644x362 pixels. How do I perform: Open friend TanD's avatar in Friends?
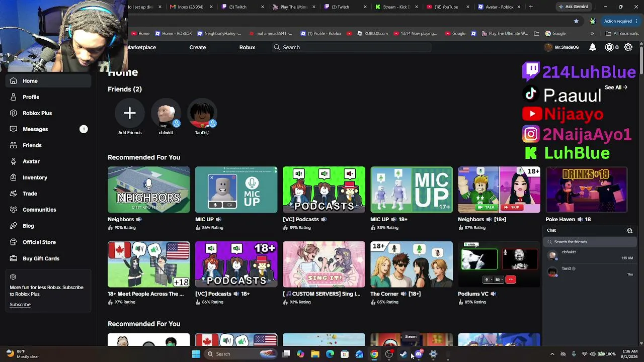(x=202, y=113)
